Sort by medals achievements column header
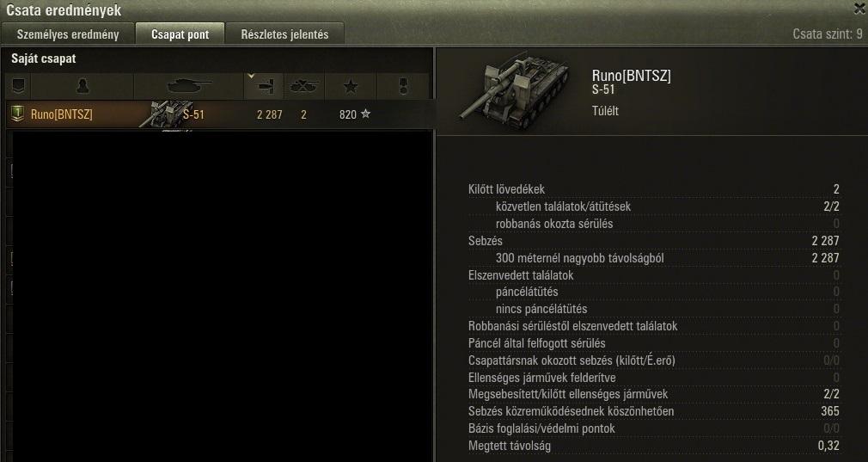Viewport: 868px width, 462px height. pos(403,86)
